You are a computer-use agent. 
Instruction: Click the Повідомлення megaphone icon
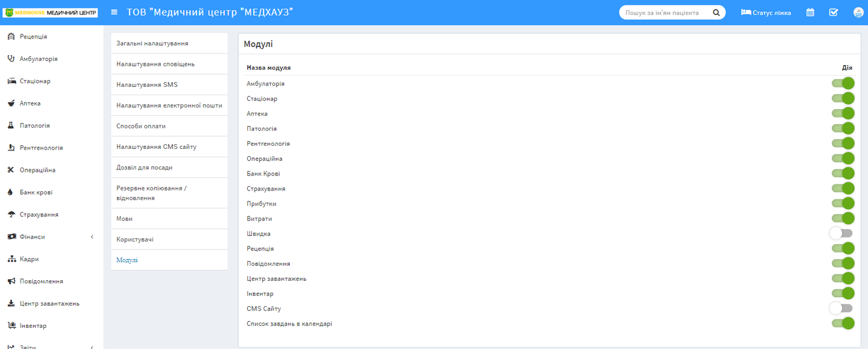pos(11,281)
